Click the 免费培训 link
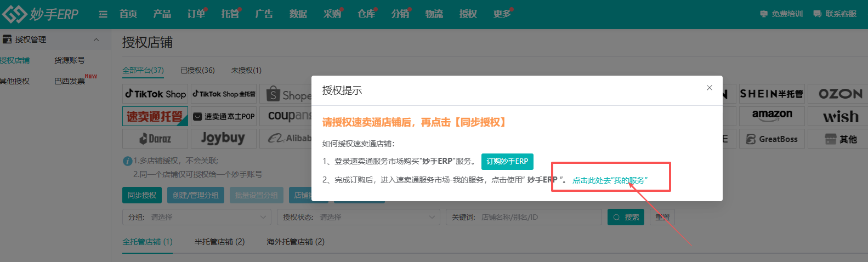The width and height of the screenshot is (868, 262). 781,14
